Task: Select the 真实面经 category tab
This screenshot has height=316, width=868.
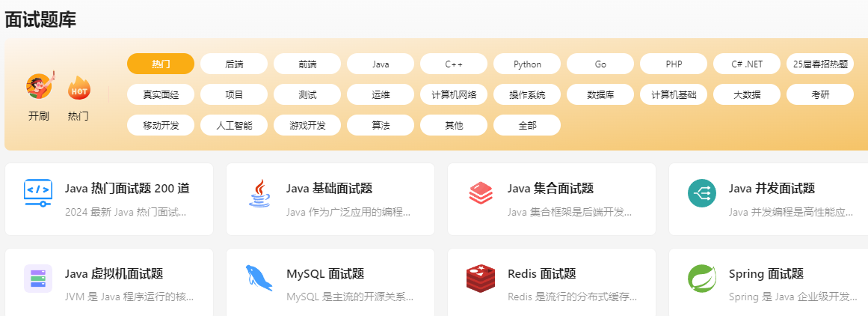Action: click(x=161, y=94)
